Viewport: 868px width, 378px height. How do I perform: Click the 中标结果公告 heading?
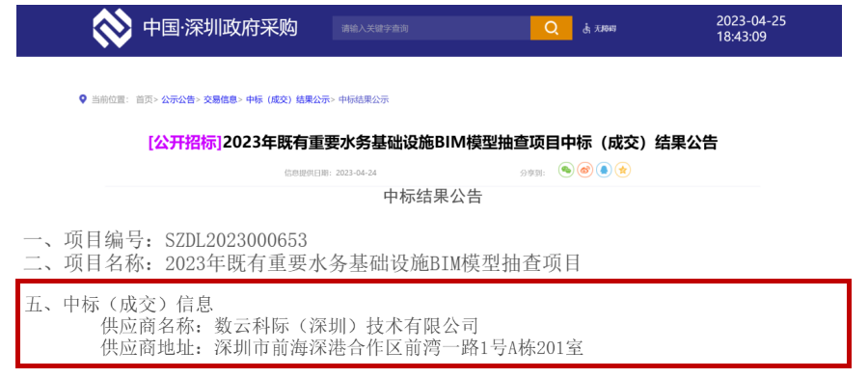tap(433, 197)
